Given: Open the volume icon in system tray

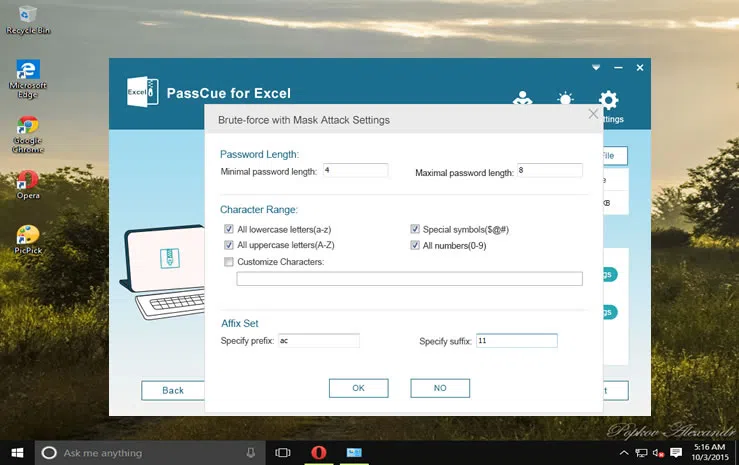Looking at the screenshot, I should coord(658,453).
